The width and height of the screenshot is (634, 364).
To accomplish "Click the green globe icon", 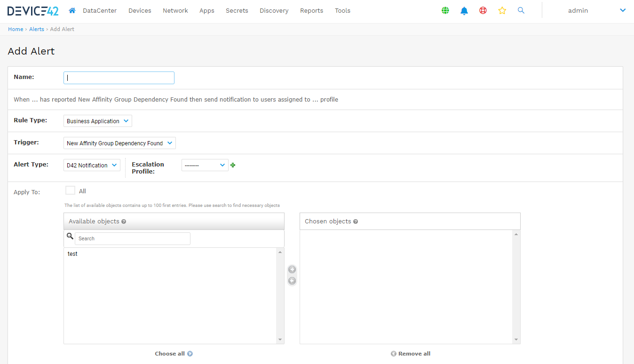I will pyautogui.click(x=445, y=10).
